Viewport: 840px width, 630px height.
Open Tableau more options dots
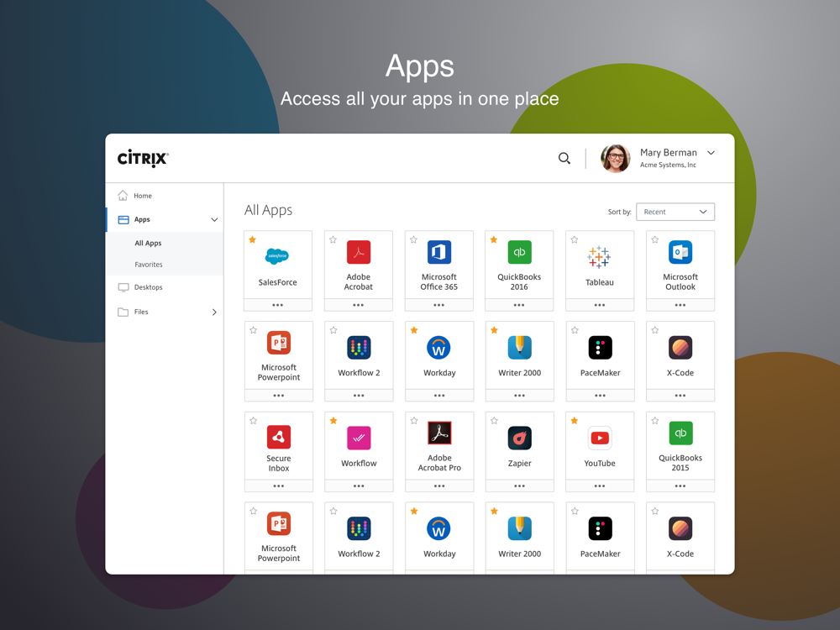pyautogui.click(x=600, y=305)
